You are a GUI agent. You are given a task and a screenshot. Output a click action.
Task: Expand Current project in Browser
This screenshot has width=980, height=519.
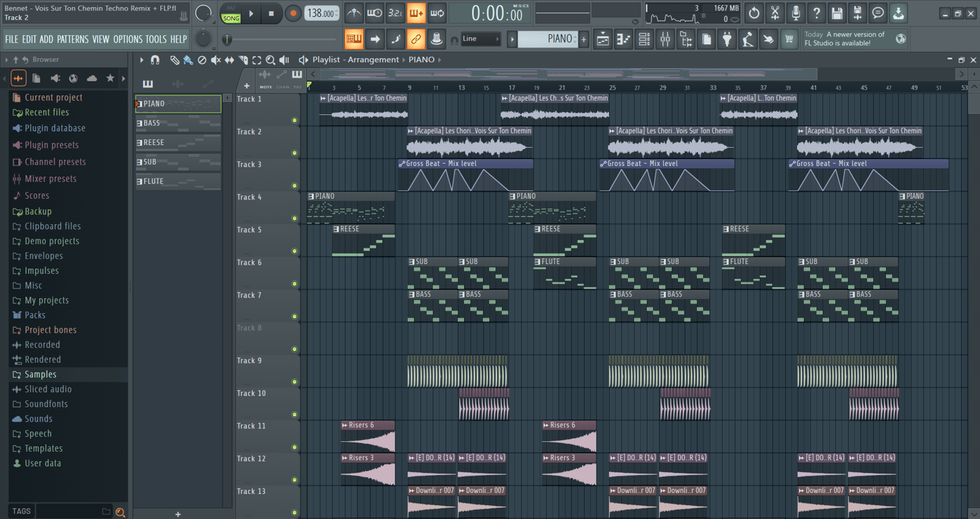click(x=54, y=97)
